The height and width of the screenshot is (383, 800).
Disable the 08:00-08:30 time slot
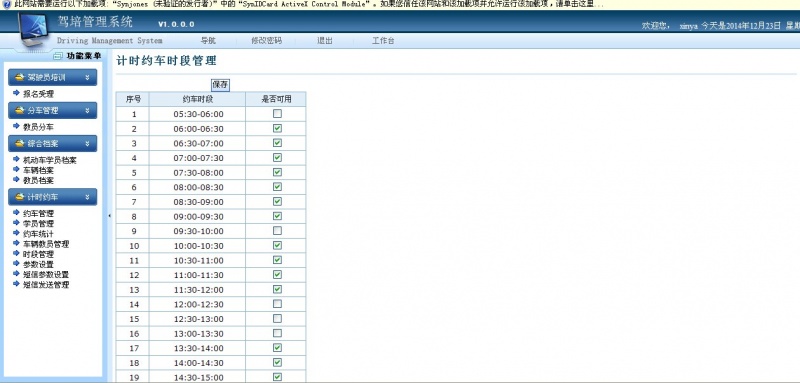pos(277,187)
